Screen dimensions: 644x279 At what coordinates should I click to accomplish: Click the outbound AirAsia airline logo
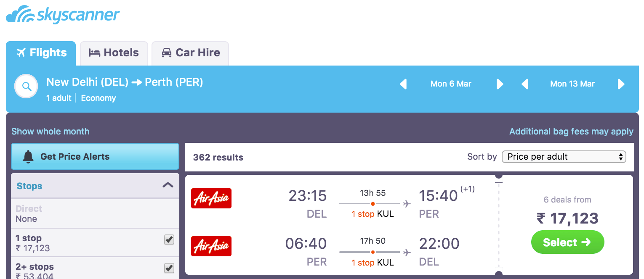pos(211,198)
